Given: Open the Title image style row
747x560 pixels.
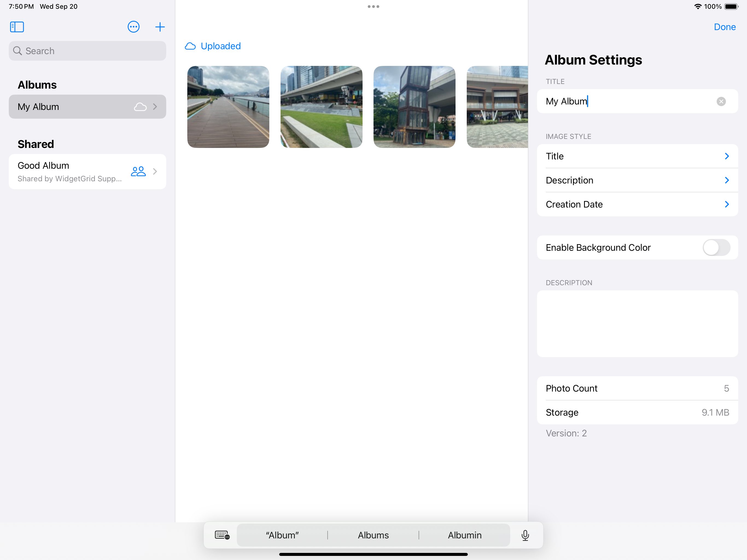Looking at the screenshot, I should (x=637, y=156).
